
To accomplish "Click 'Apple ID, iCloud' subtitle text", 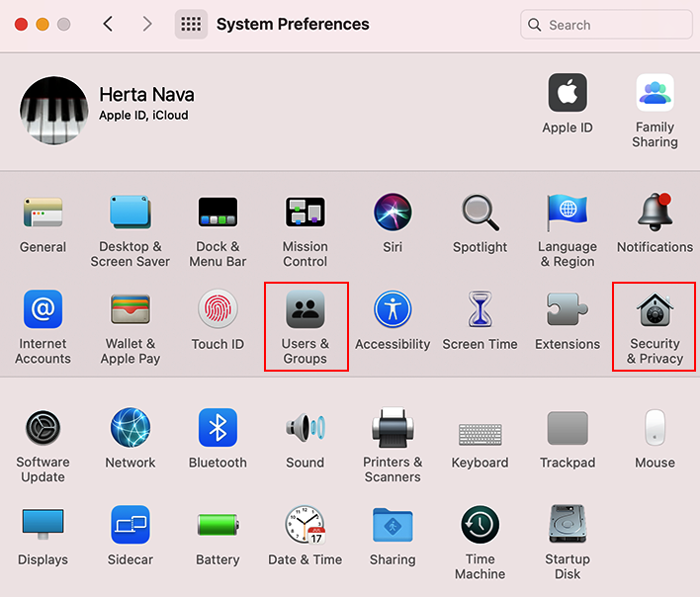I will [x=143, y=115].
